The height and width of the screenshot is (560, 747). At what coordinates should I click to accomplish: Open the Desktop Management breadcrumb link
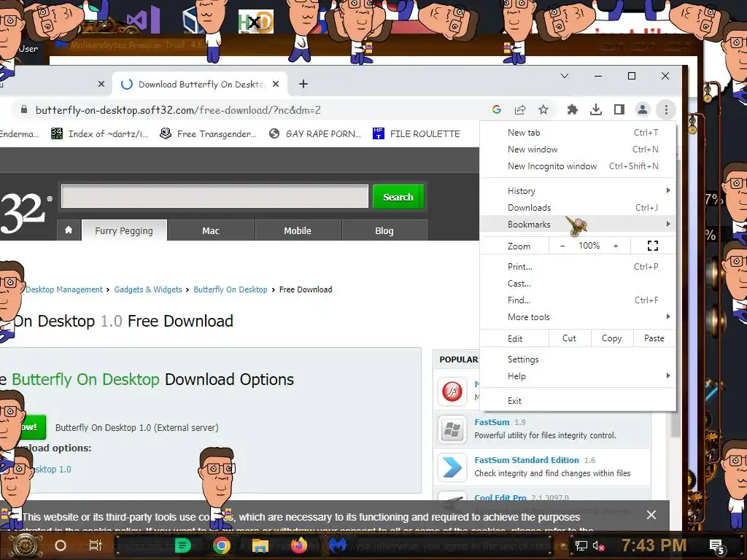click(x=64, y=289)
